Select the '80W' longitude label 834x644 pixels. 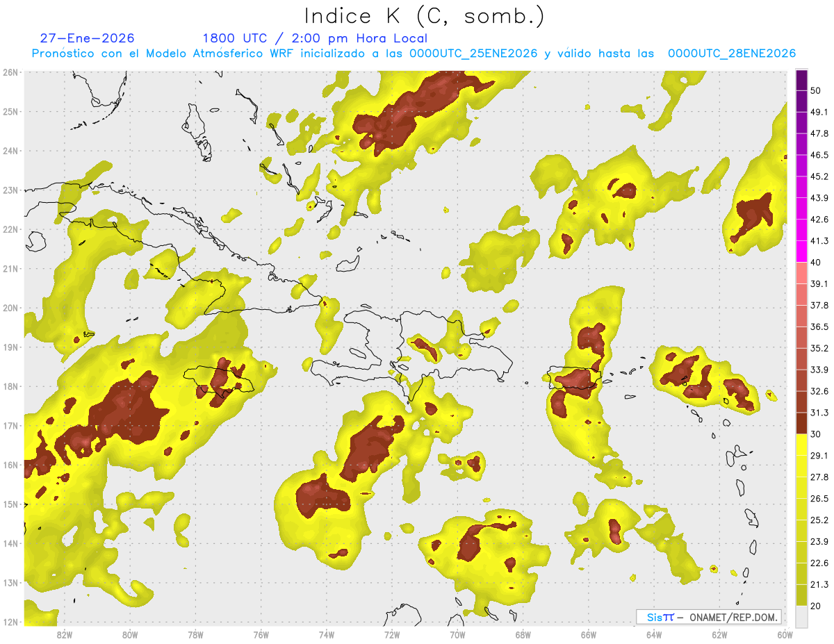pyautogui.click(x=129, y=634)
